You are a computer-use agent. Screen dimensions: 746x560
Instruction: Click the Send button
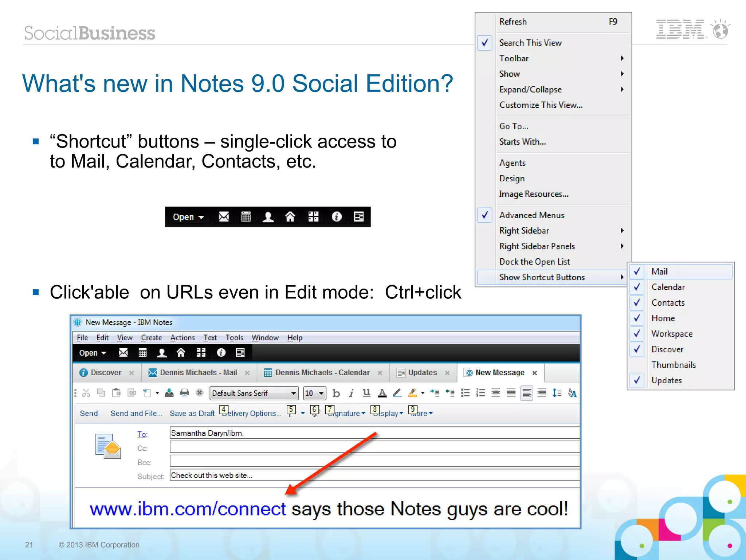pyautogui.click(x=89, y=414)
